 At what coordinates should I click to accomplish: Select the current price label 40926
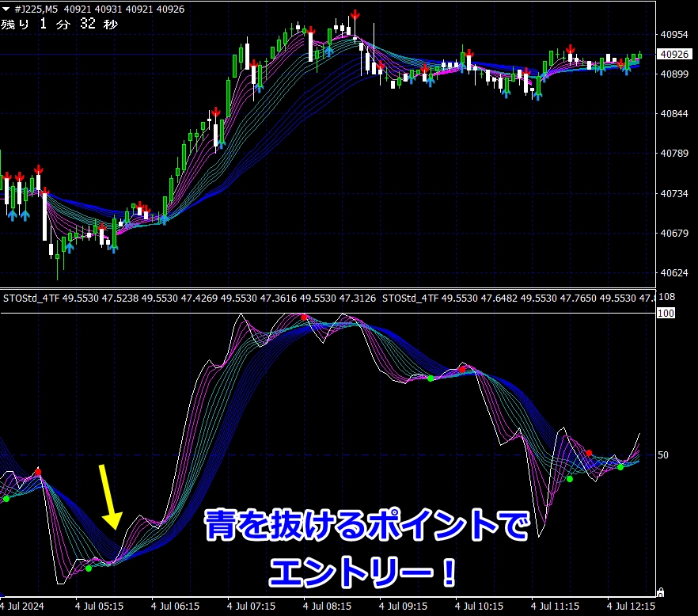(673, 55)
